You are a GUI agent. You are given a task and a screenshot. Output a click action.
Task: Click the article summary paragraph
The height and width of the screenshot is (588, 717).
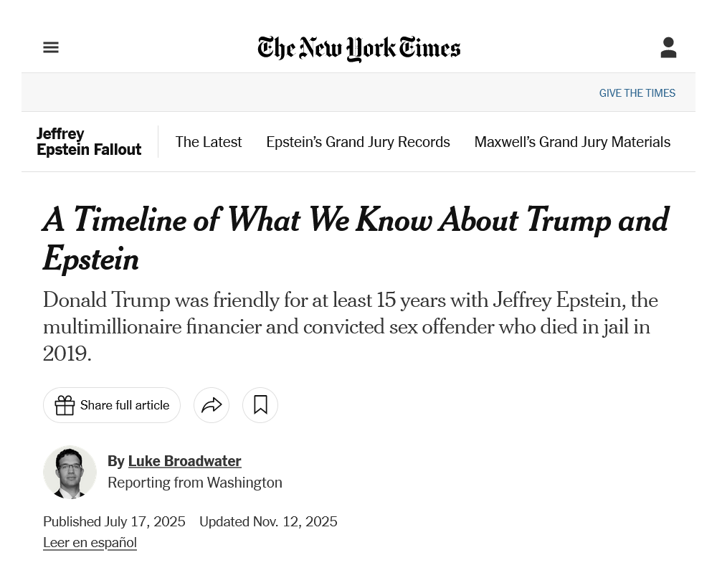tap(350, 326)
